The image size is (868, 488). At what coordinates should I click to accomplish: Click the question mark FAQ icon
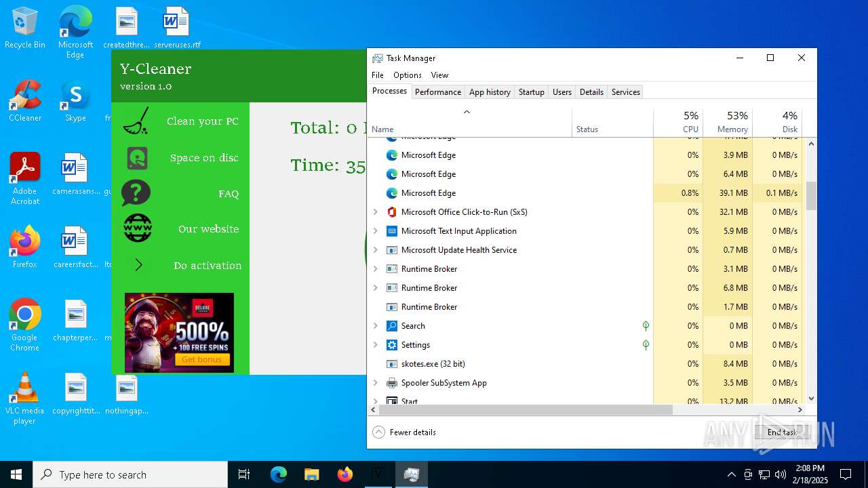click(x=136, y=193)
